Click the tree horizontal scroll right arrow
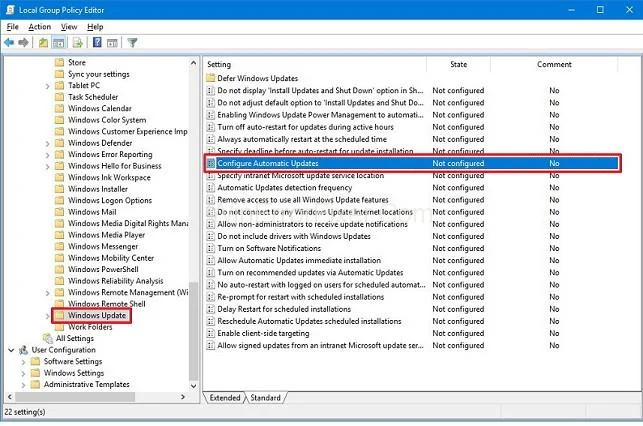 (x=183, y=396)
